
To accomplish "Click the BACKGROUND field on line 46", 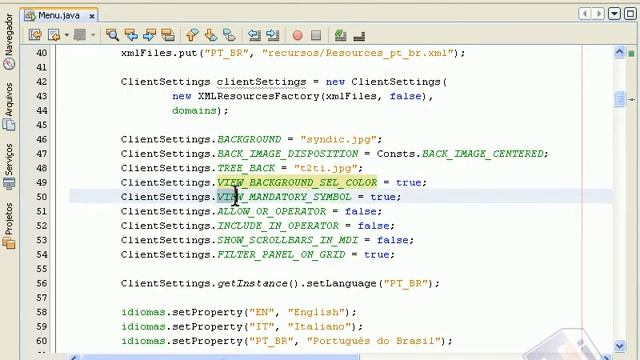I will [x=249, y=139].
